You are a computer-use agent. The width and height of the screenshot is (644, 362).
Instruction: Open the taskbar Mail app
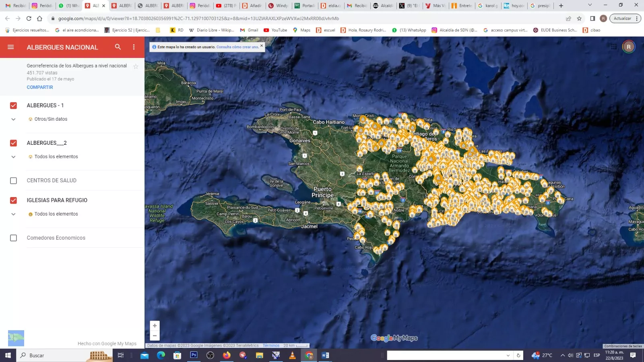pos(144,355)
